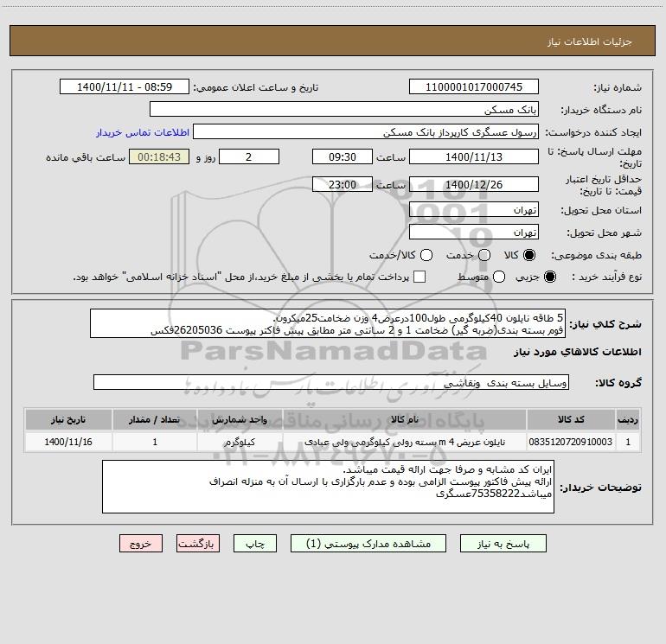Click the چاپ print button
The width and height of the screenshot is (666, 644).
click(255, 544)
